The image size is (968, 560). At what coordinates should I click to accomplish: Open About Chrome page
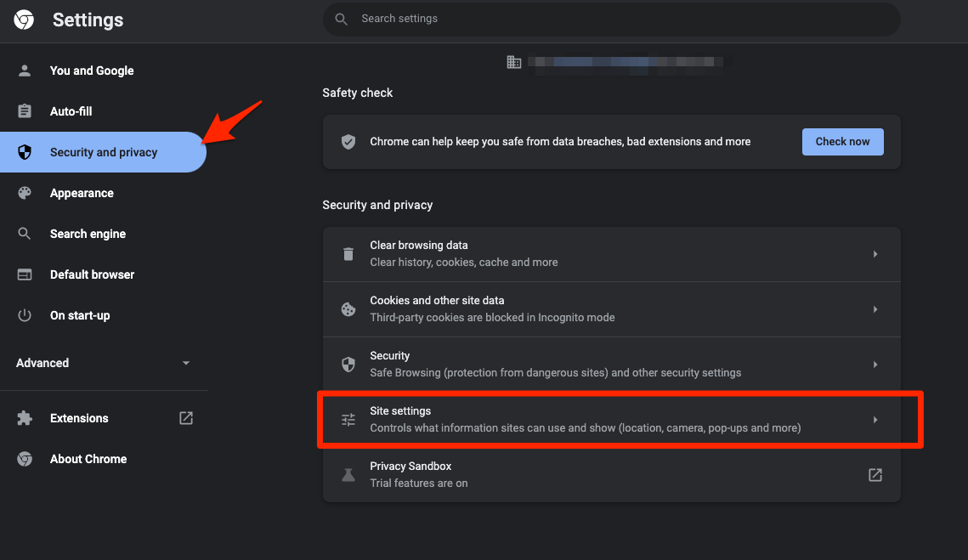point(103,459)
